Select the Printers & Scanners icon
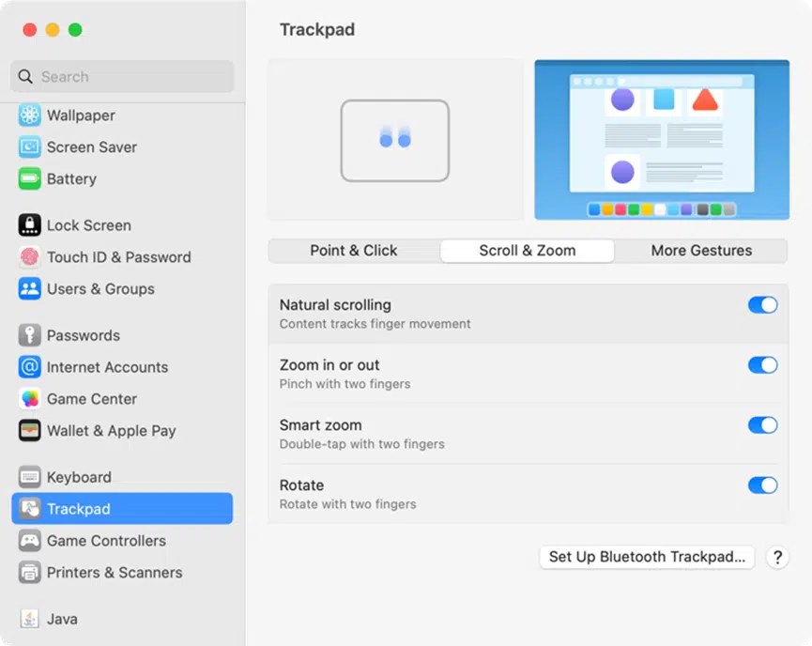Screen dimensions: 812x646 click(29, 573)
